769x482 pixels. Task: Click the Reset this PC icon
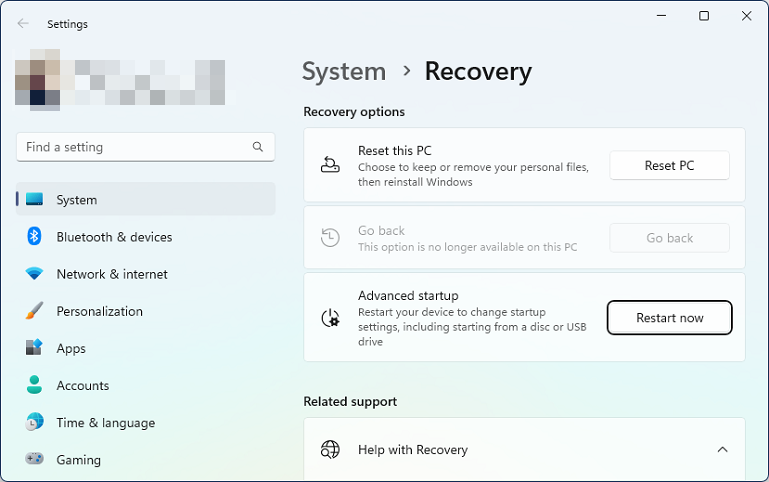tap(330, 165)
